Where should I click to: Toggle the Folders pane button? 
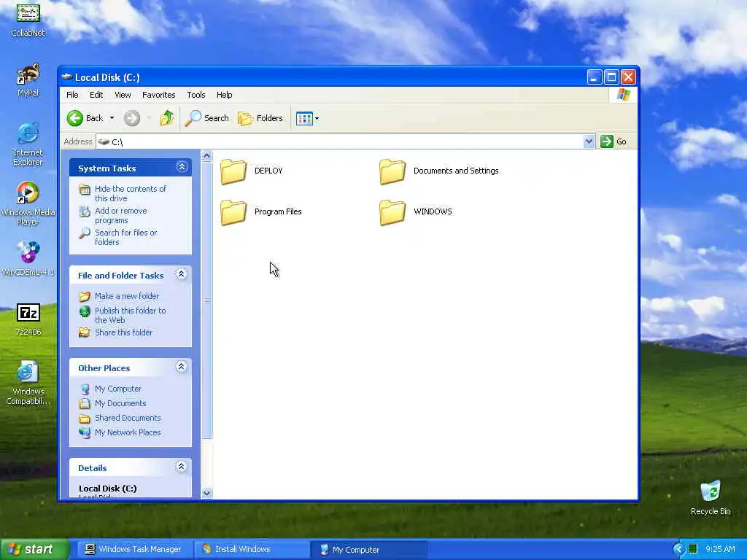click(x=260, y=118)
